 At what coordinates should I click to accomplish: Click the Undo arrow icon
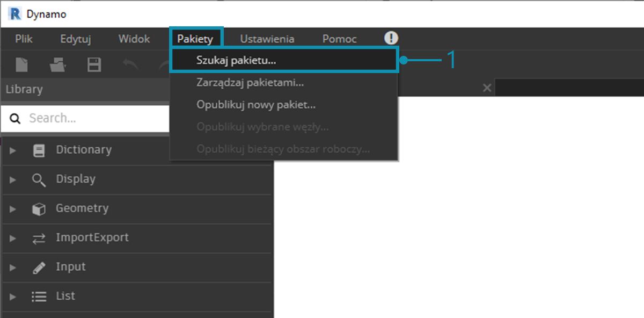pos(130,65)
